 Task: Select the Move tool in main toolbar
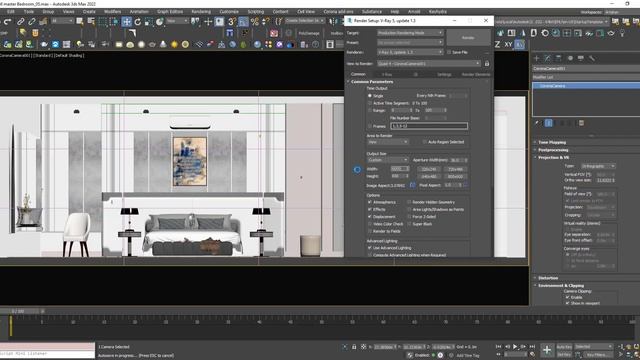tap(127, 22)
